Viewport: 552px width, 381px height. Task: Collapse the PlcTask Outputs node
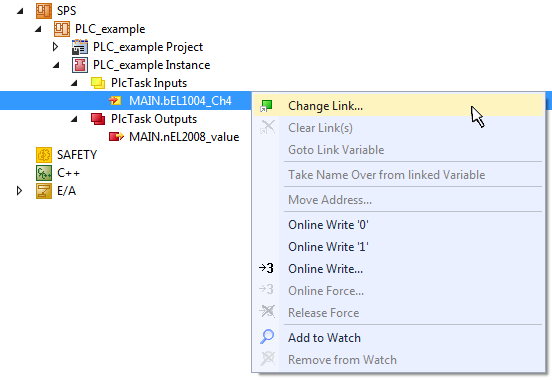click(x=74, y=119)
